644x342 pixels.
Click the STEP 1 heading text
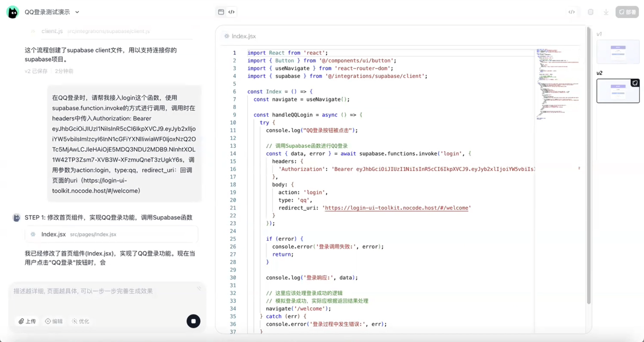click(x=108, y=218)
